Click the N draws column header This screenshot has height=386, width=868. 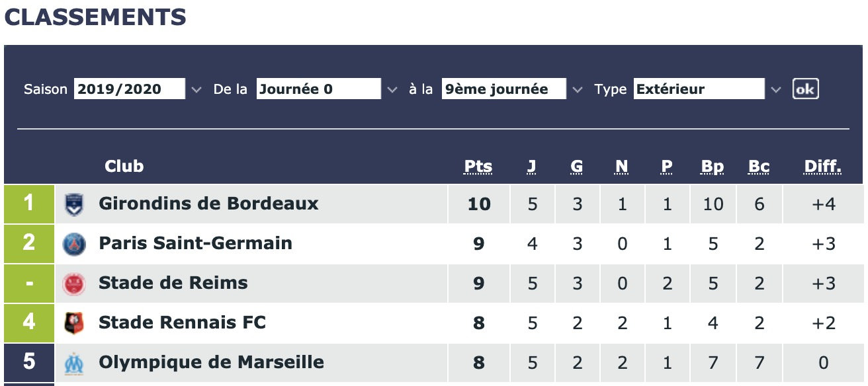pos(621,167)
